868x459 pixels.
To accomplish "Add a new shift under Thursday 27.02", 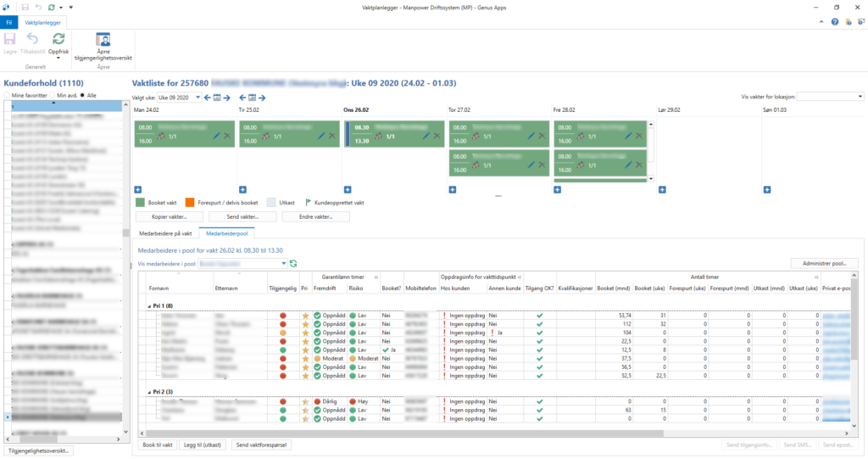I will [x=452, y=189].
